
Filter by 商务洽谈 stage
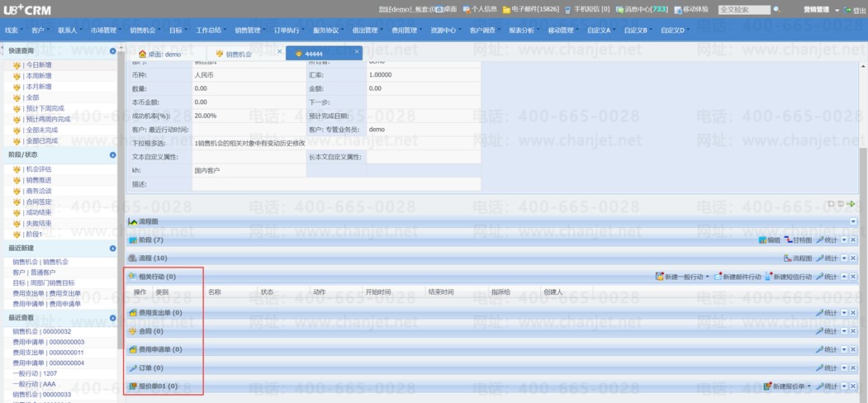point(38,191)
